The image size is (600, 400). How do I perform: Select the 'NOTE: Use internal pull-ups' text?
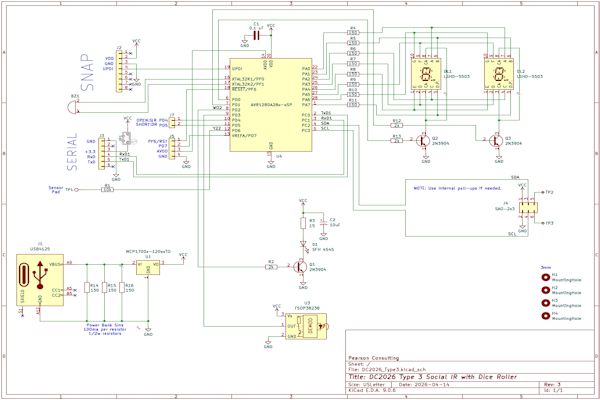point(457,188)
